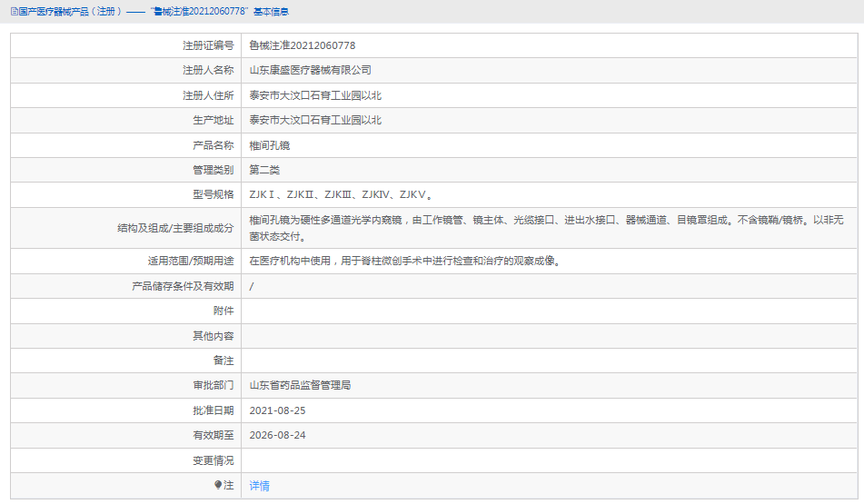Click intended use text 在医疗机构中使用
This screenshot has width=864, height=504.
(405, 262)
